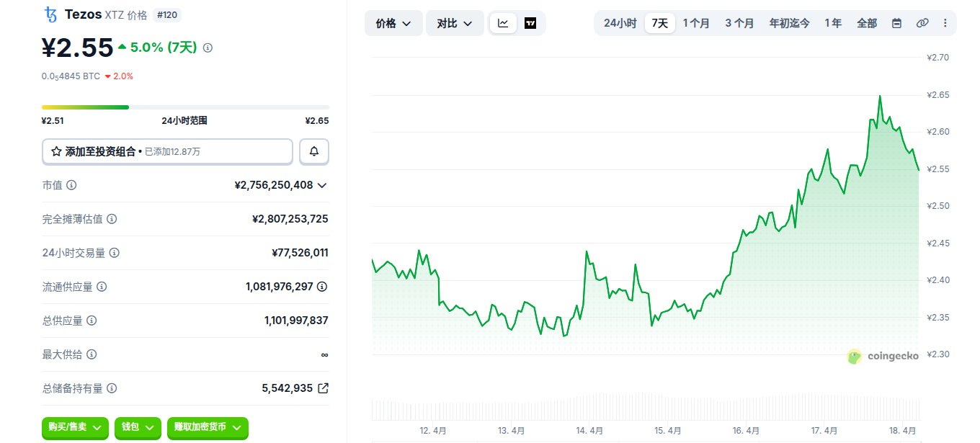Open the 赚取加密货币 dropdown button
This screenshot has height=443, width=980.
tap(208, 427)
